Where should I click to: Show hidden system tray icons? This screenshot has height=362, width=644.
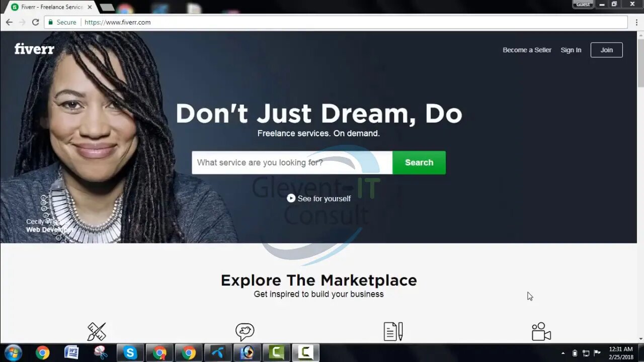(x=562, y=353)
